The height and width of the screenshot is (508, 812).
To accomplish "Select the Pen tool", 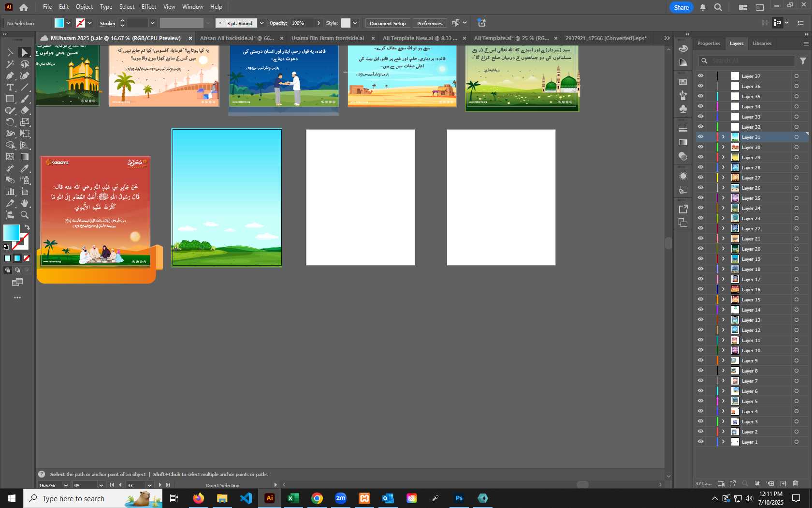I will 10,75.
